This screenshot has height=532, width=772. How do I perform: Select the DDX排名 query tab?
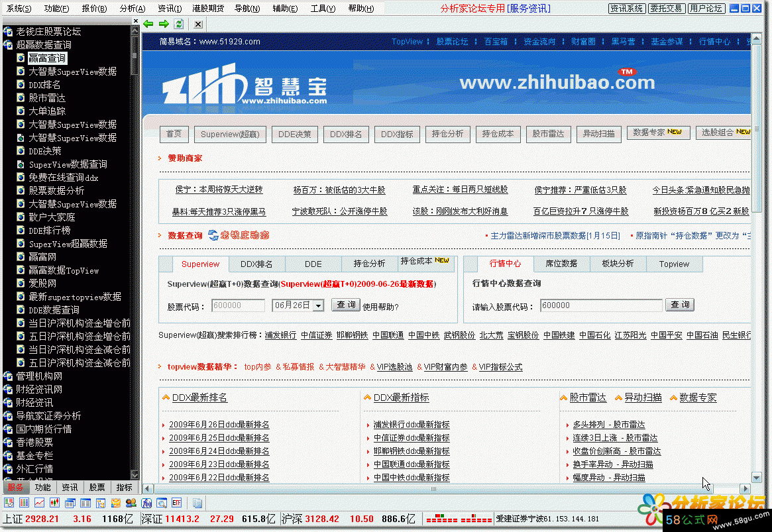point(256,264)
